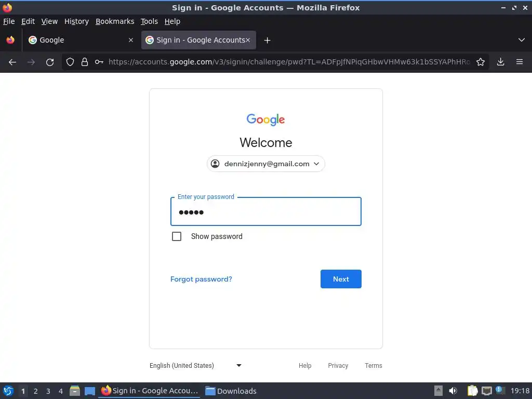Viewport: 532px width, 399px height.
Task: Select the Firefox Sign in taskbar entry
Action: (x=149, y=391)
